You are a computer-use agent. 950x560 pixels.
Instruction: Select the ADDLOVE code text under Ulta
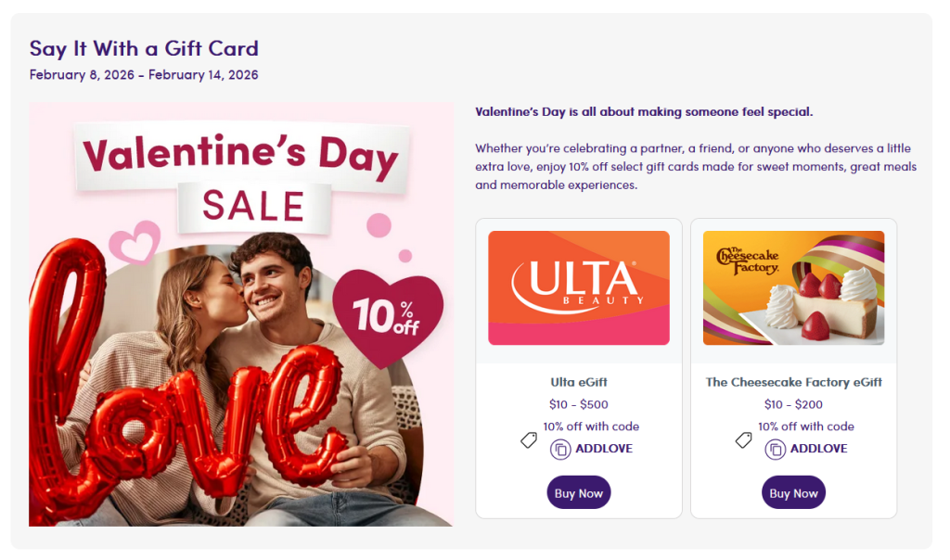click(604, 449)
